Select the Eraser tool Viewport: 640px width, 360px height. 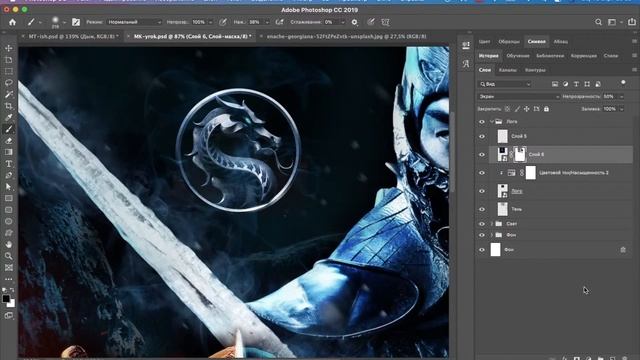point(9,141)
